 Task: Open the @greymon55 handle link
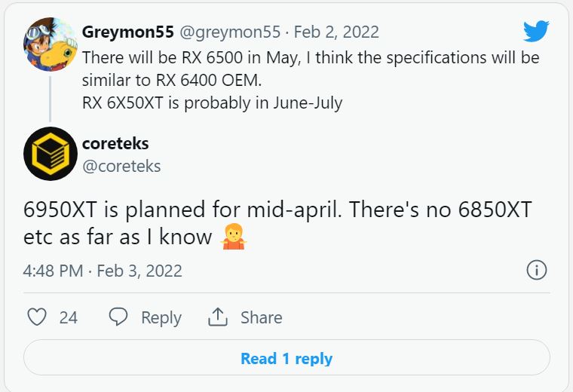click(230, 32)
